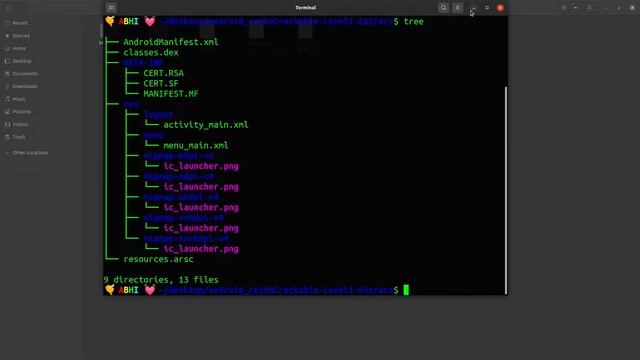
Task: Open the Terminal hamburger menu
Action: pos(458,7)
